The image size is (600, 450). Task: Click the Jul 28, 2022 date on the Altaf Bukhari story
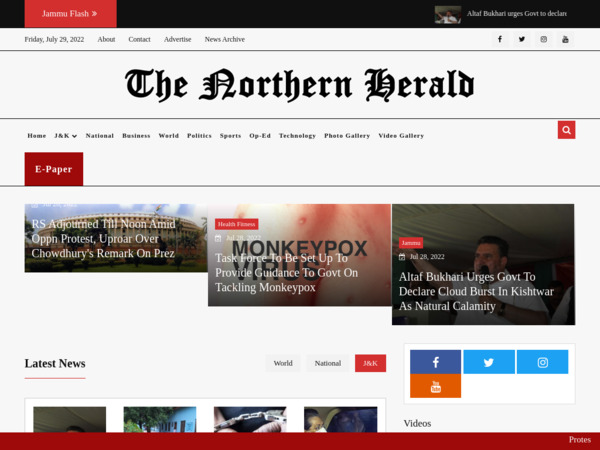click(427, 257)
